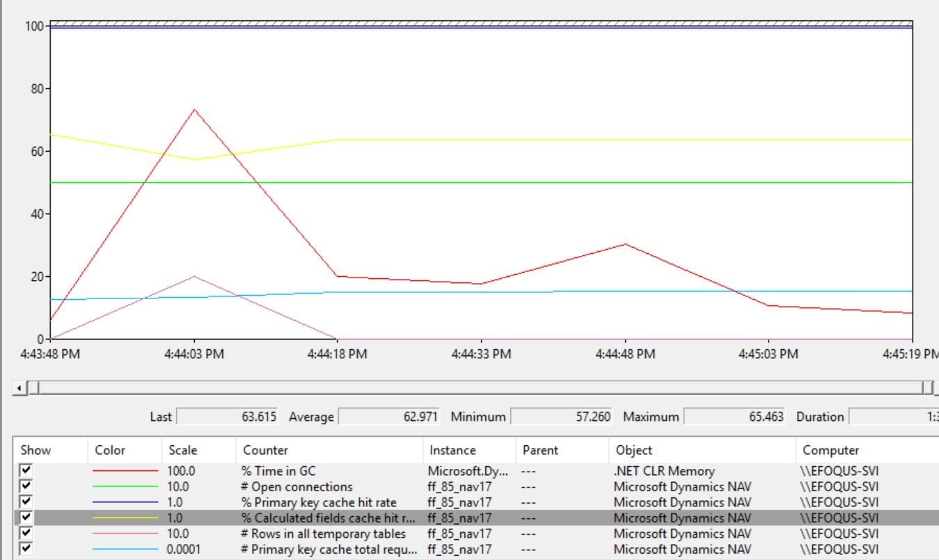Viewport: 939px width, 560px height.
Task: Click the time range scrollbar left arrow
Action: (x=19, y=387)
